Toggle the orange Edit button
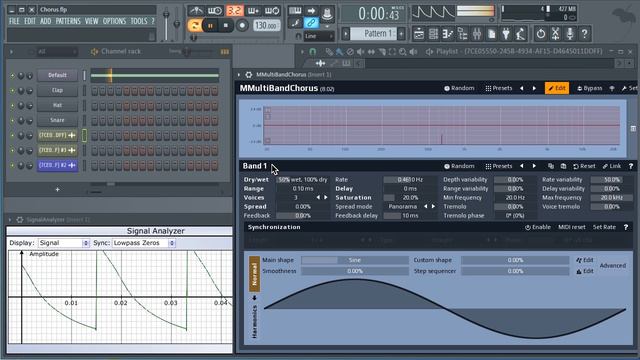This screenshot has width=640, height=360. pos(557,88)
